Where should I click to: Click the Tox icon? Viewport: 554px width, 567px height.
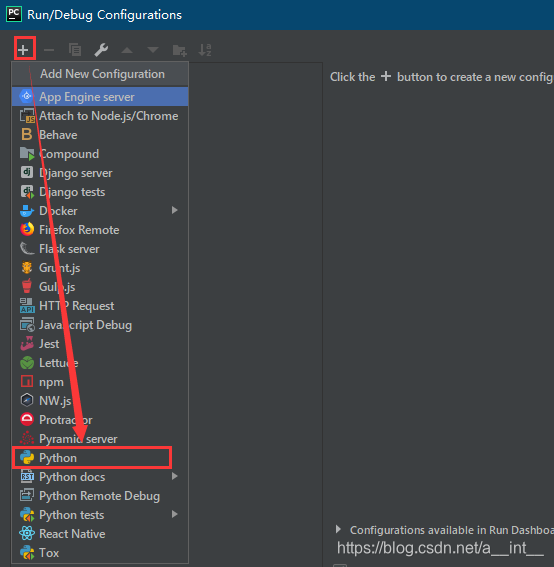(27, 553)
